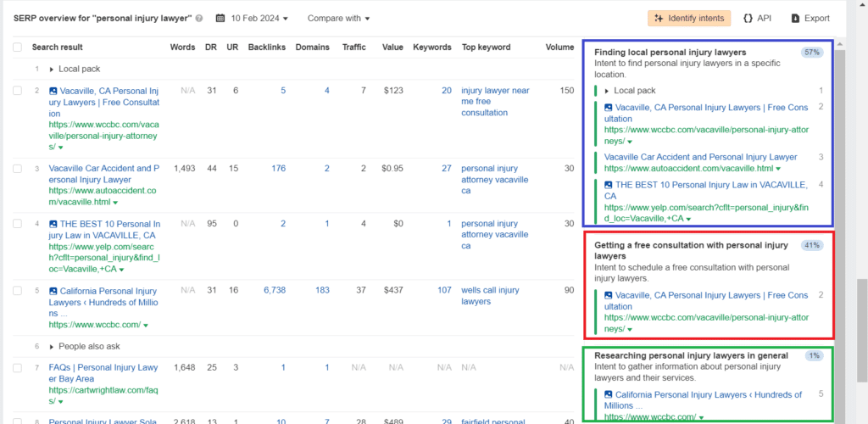Sort by the DR column header
The height and width of the screenshot is (424, 868).
[211, 47]
